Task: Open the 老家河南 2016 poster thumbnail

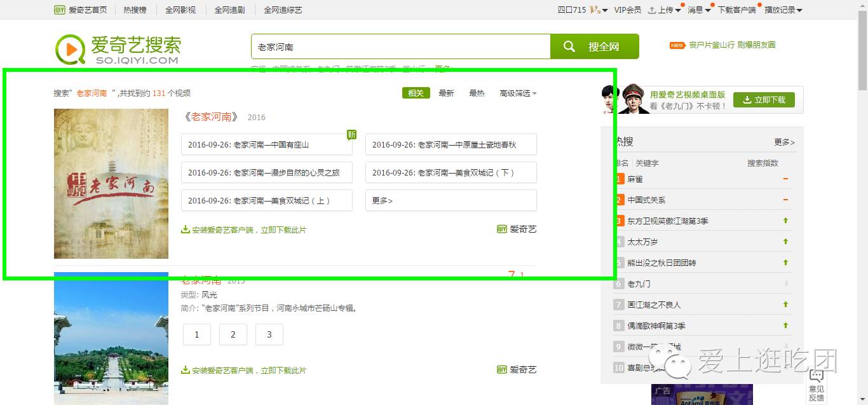Action: [111, 184]
